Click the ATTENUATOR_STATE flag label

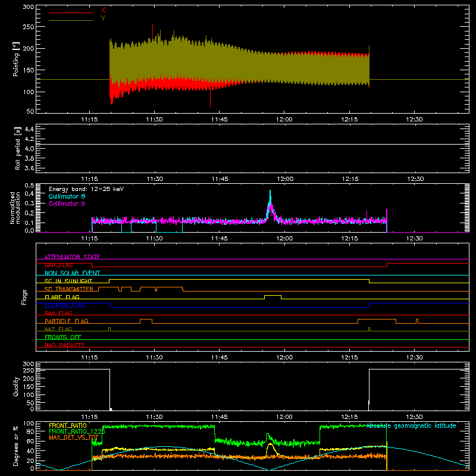pyautogui.click(x=72, y=257)
